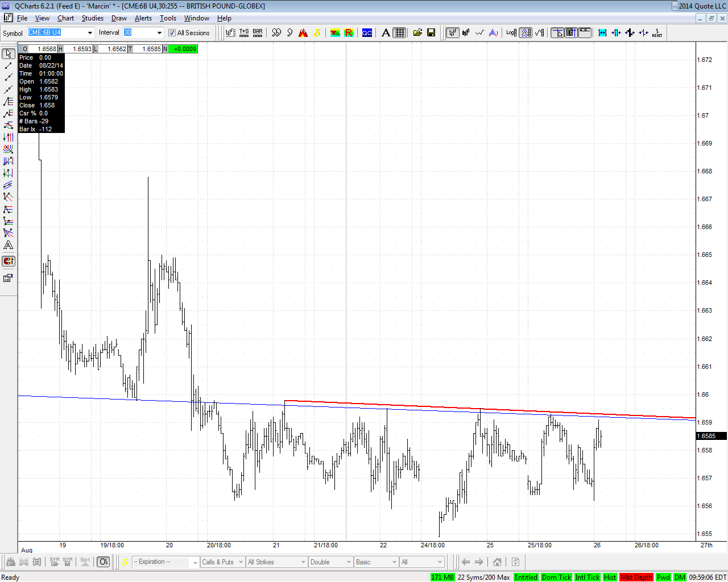Click the save floppy disk icon
728x582 pixels.
431,33
